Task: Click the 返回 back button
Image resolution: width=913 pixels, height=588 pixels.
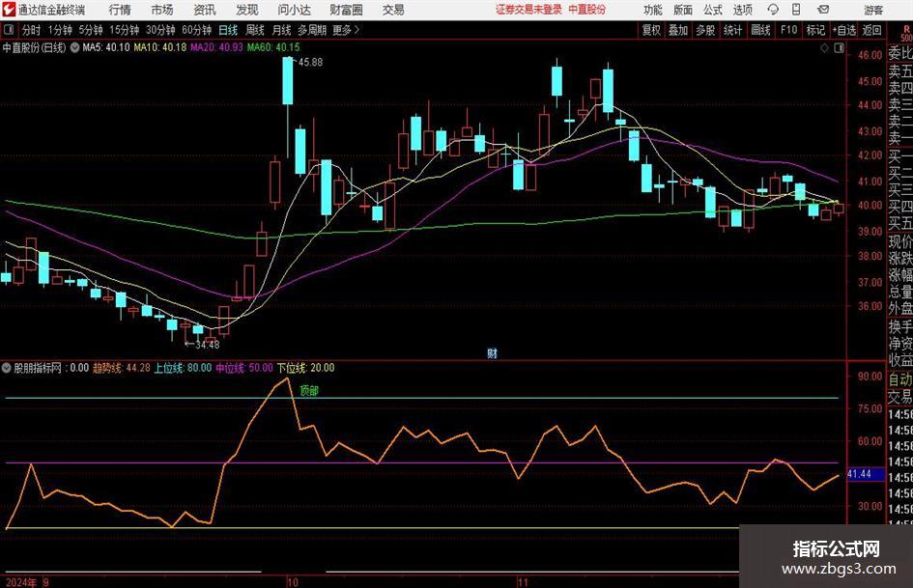Action: click(x=871, y=30)
